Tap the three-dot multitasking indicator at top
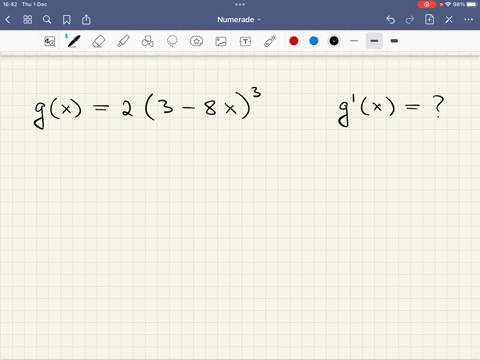 (240, 4)
